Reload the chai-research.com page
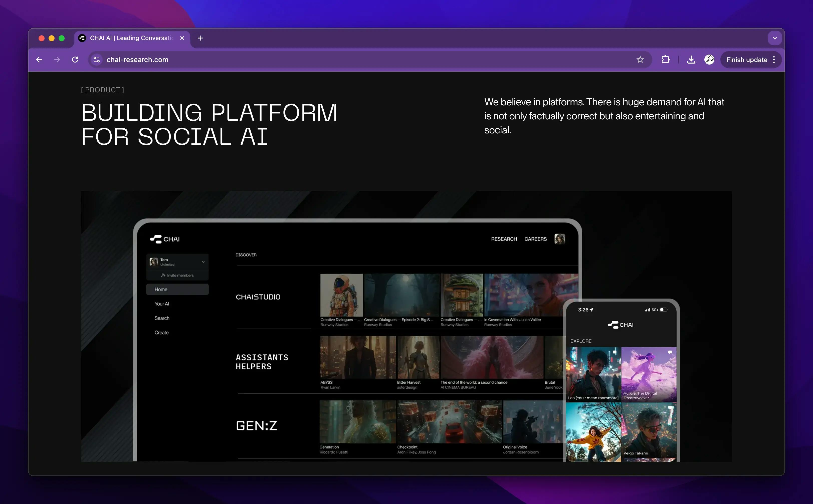Screen dimensions: 813x504 (x=75, y=60)
